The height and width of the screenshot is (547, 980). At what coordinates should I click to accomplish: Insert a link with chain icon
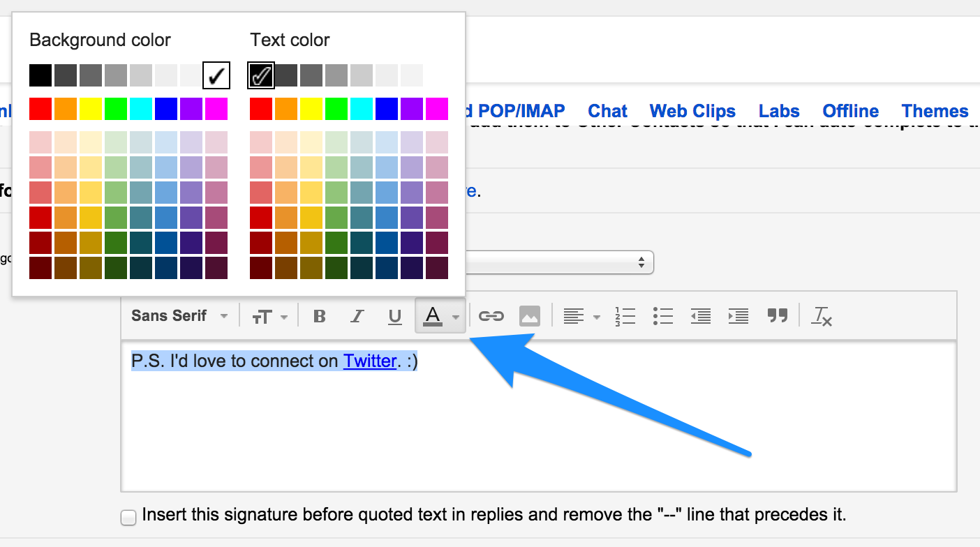pos(491,316)
